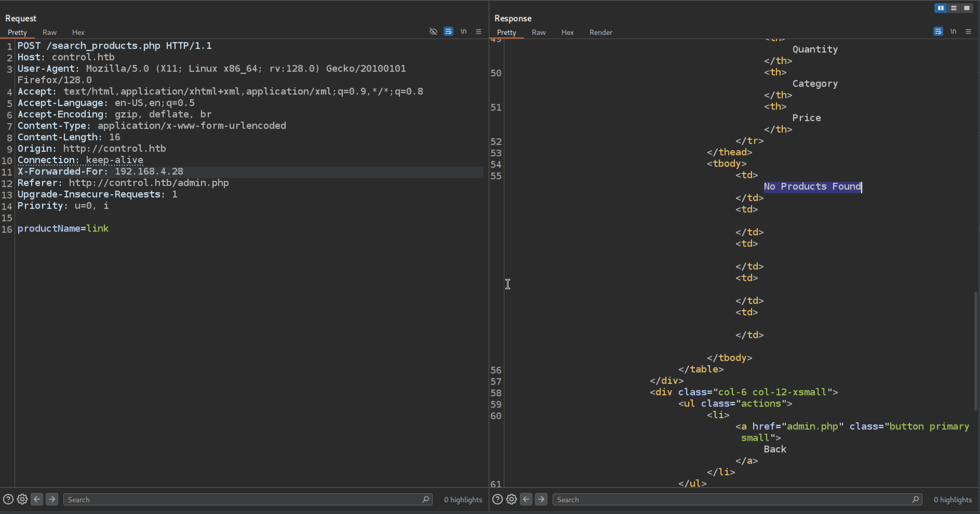Screen dimensions: 980x514
Task: Switch Request view to Raw tab
Action: coord(50,32)
